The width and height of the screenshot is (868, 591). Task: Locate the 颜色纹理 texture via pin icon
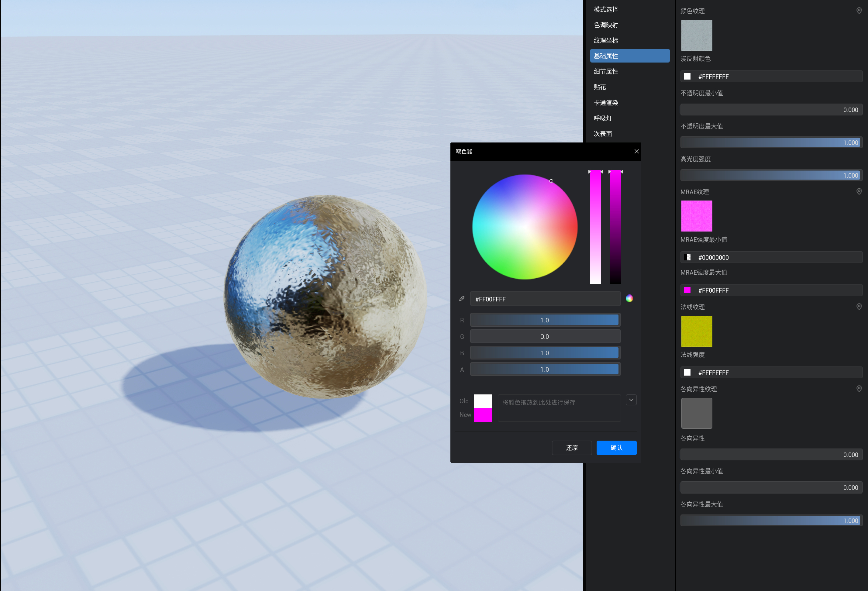coord(859,10)
